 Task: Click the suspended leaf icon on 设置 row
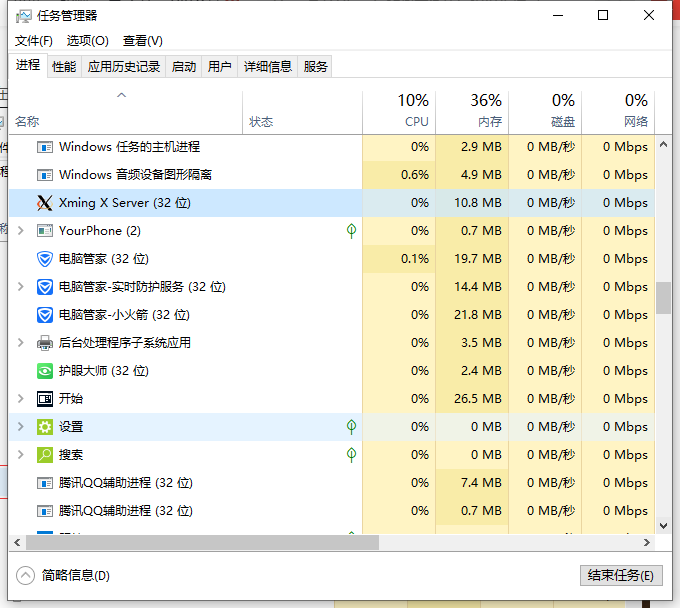tap(351, 427)
